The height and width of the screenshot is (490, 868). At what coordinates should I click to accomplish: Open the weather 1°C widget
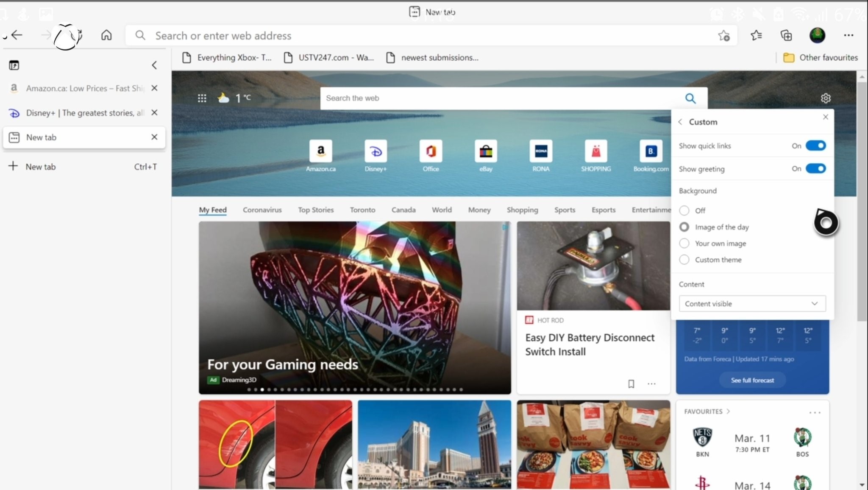[x=234, y=98]
